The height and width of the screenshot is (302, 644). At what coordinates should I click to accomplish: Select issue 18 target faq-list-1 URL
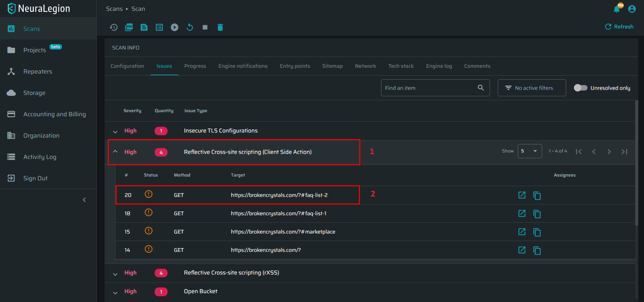tap(279, 214)
